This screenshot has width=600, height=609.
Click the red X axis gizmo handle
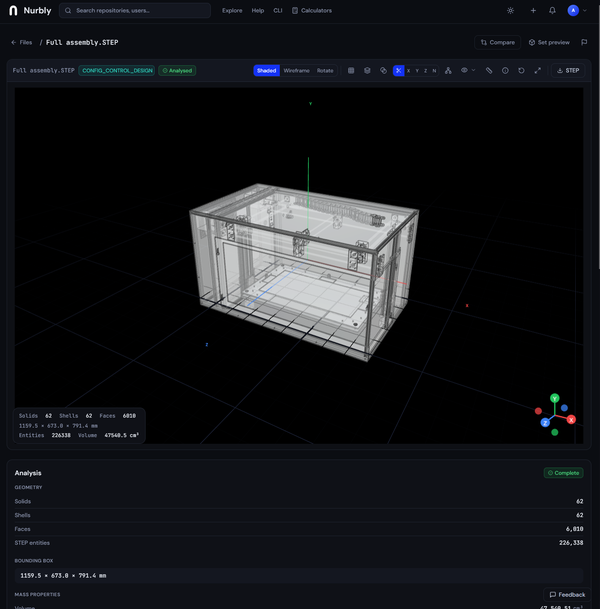[x=571, y=420]
